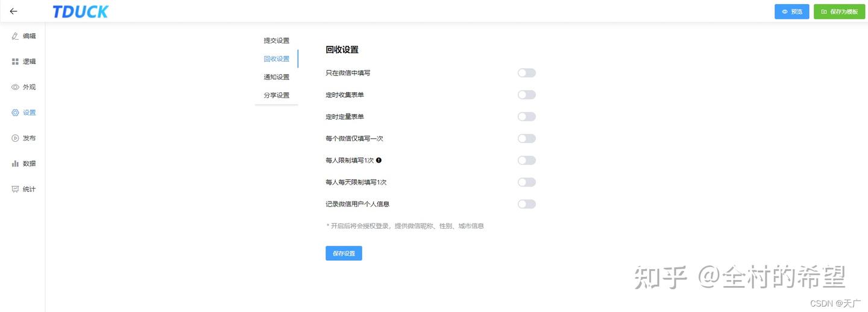The height and width of the screenshot is (312, 868).
Task: Switch to 提交设置 tab
Action: point(277,40)
